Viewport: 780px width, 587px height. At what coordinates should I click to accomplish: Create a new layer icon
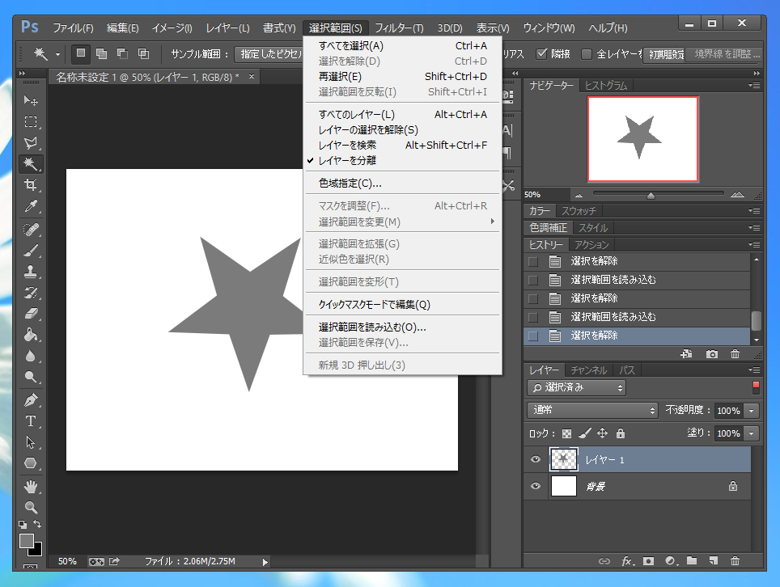pos(713,561)
